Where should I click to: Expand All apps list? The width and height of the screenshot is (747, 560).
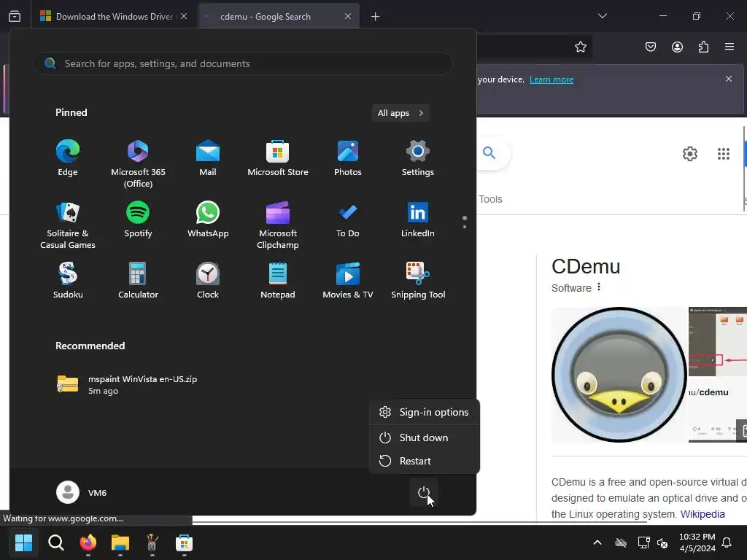click(400, 113)
